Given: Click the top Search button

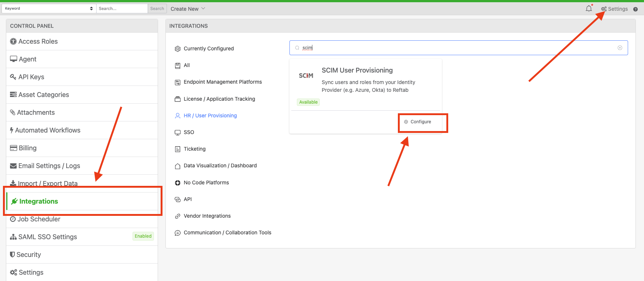Looking at the screenshot, I should click(x=157, y=9).
